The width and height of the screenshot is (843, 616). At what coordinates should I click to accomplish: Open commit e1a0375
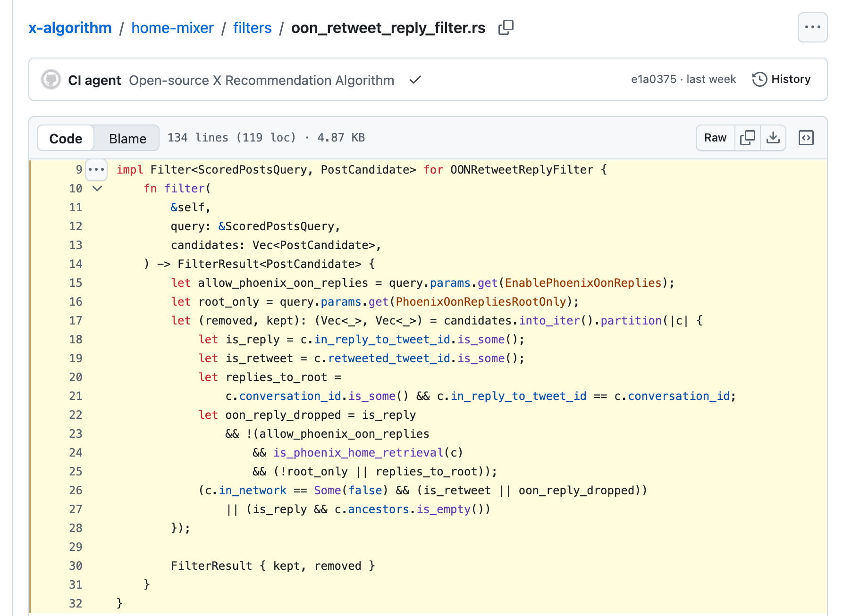coord(654,79)
